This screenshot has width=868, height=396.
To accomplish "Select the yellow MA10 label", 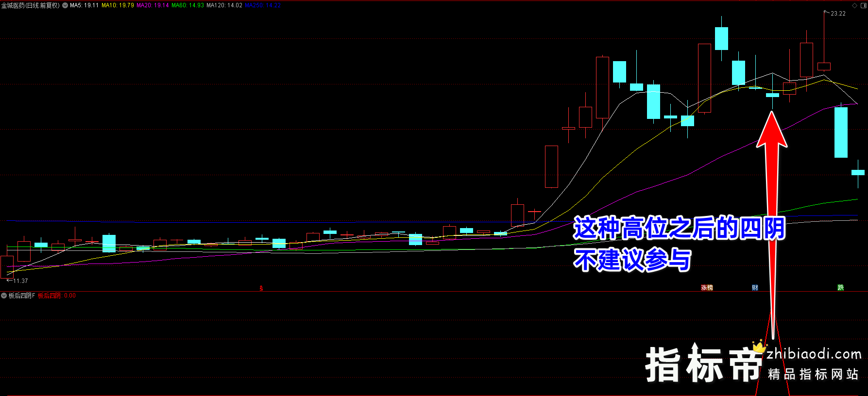I will (118, 5).
